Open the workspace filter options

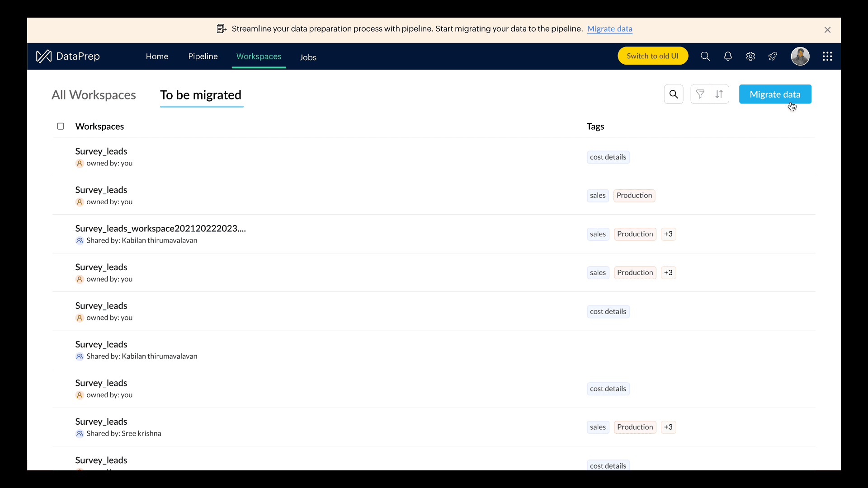click(x=700, y=94)
